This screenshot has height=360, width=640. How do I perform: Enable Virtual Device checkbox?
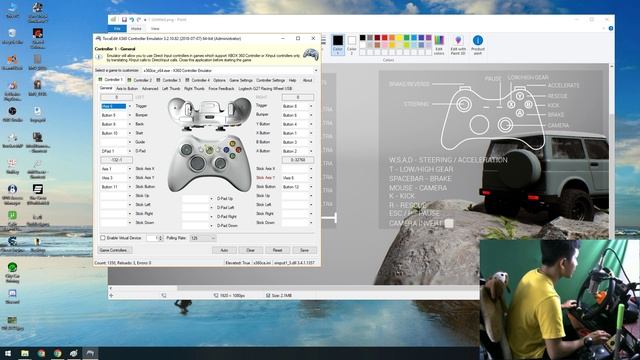click(103, 238)
